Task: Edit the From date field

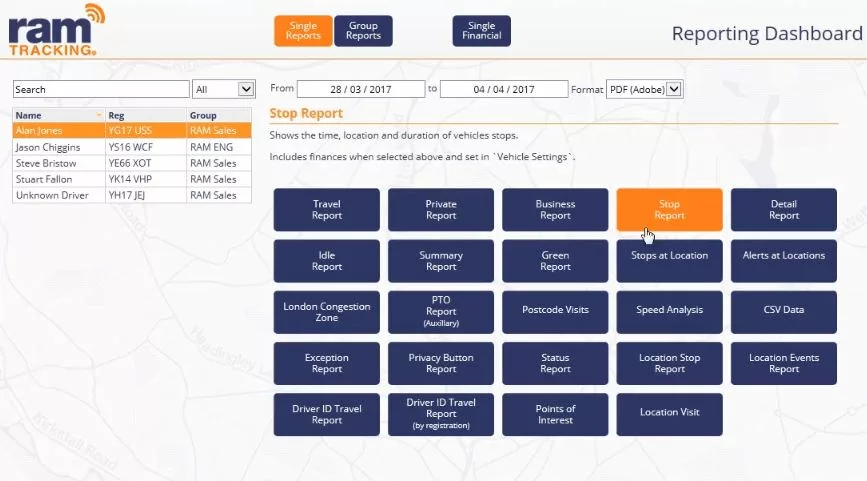Action: [x=361, y=89]
